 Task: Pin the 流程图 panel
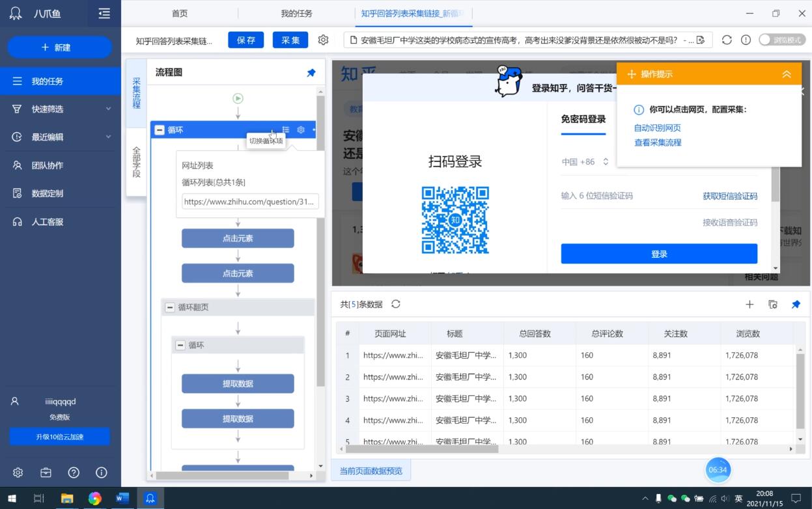coord(311,73)
